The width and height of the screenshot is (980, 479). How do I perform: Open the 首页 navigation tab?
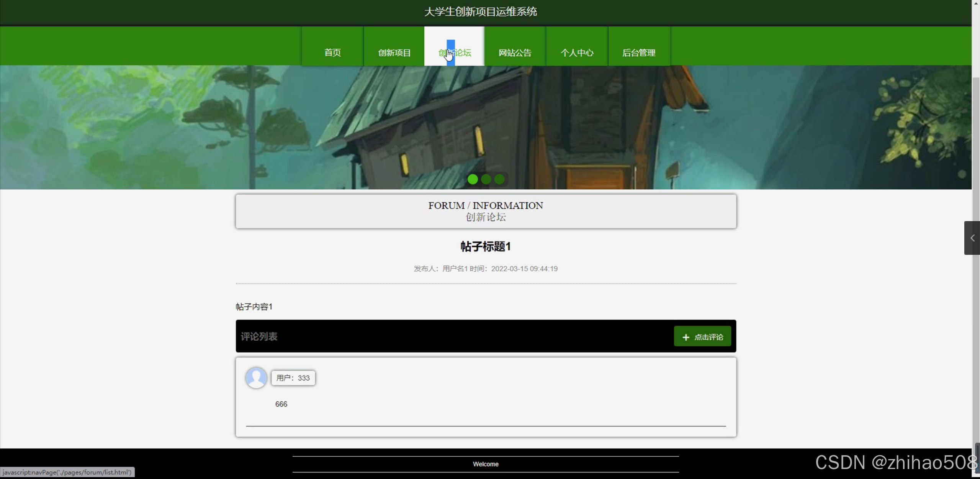332,52
